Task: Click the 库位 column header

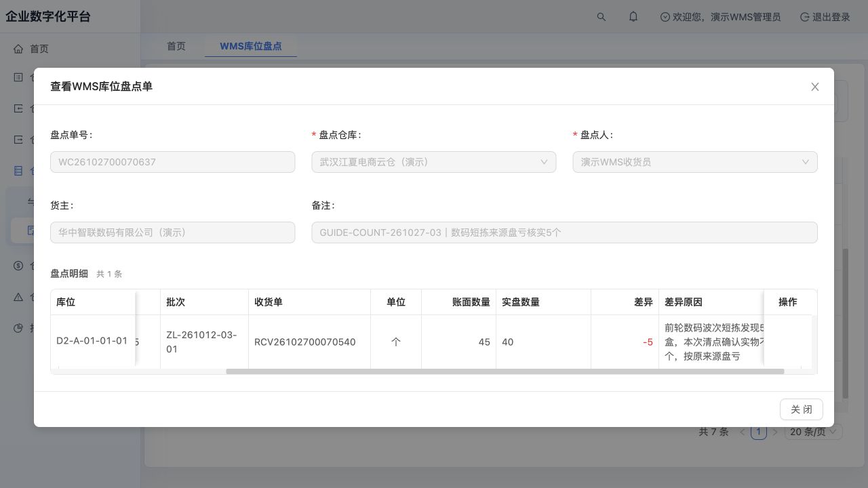Action: 93,302
